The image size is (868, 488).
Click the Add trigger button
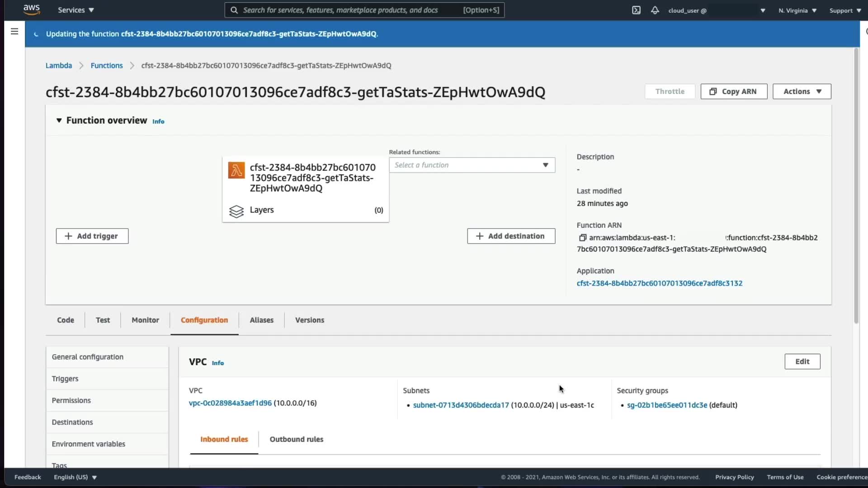click(x=92, y=236)
